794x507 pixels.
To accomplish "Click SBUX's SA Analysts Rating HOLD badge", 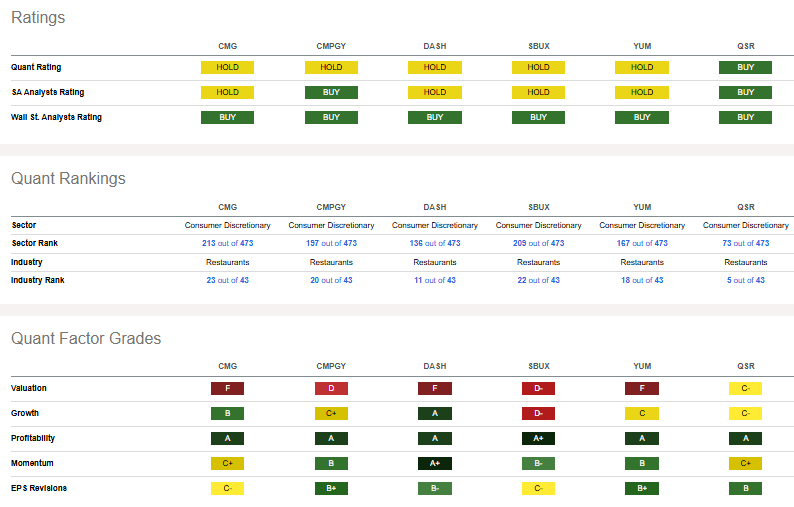I will pyautogui.click(x=538, y=92).
